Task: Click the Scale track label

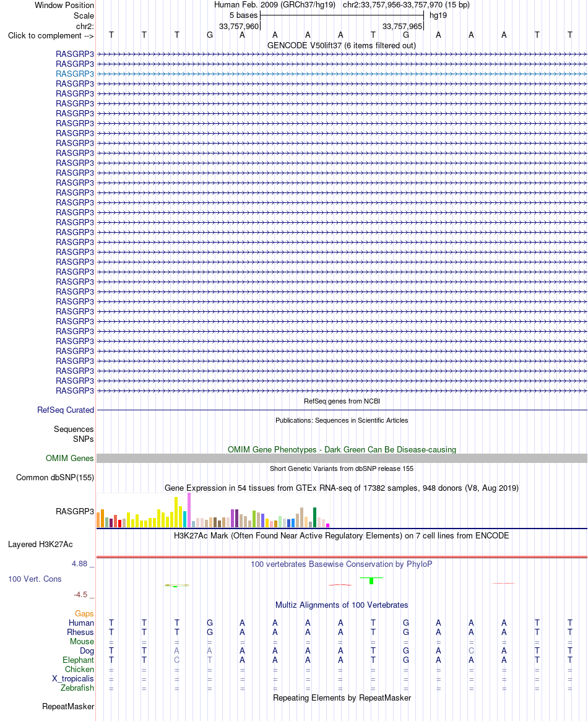Action: [84, 15]
